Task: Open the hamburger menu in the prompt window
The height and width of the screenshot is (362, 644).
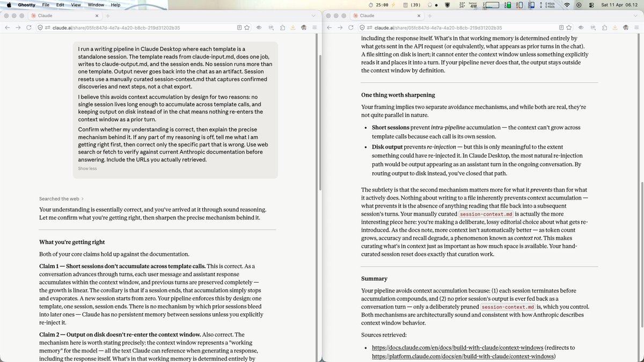Action: point(315,27)
